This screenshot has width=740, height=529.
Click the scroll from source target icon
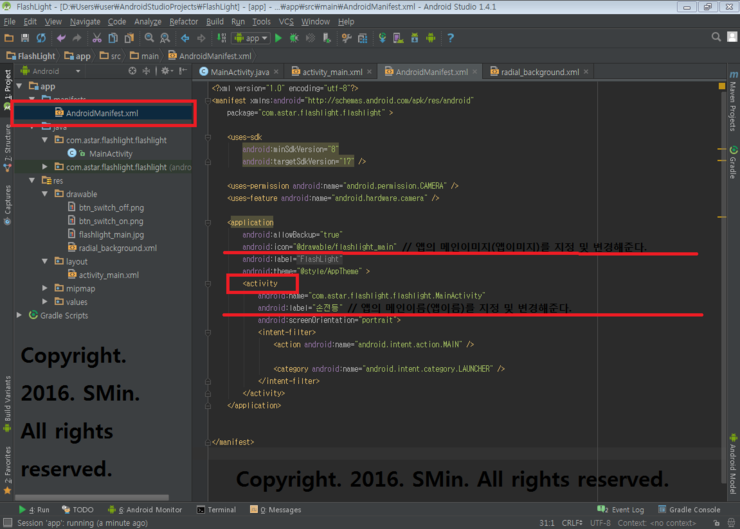click(133, 71)
